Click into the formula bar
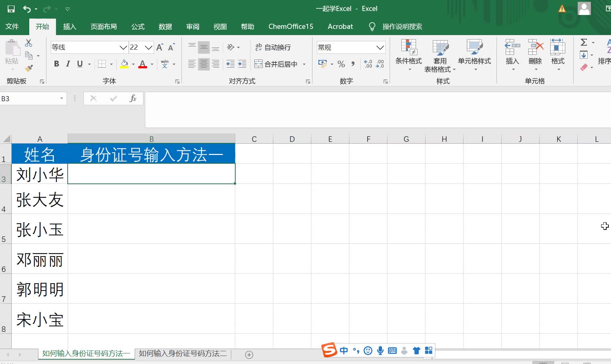 378,110
